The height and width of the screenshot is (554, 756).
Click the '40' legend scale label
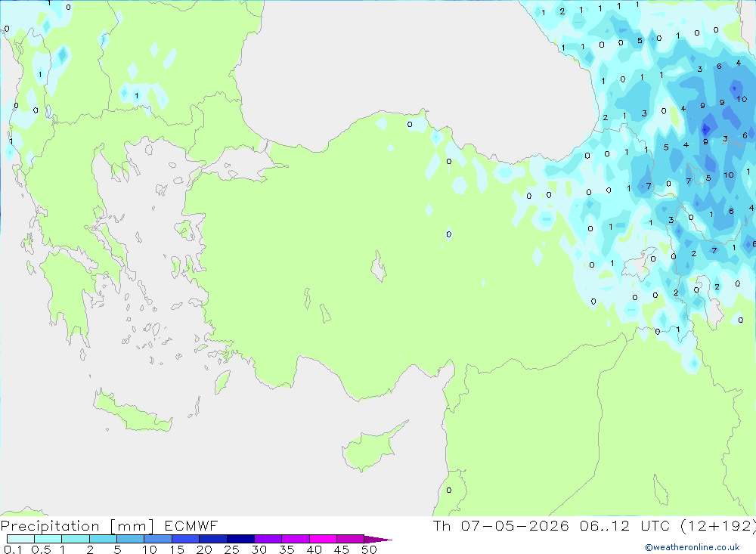(314, 549)
